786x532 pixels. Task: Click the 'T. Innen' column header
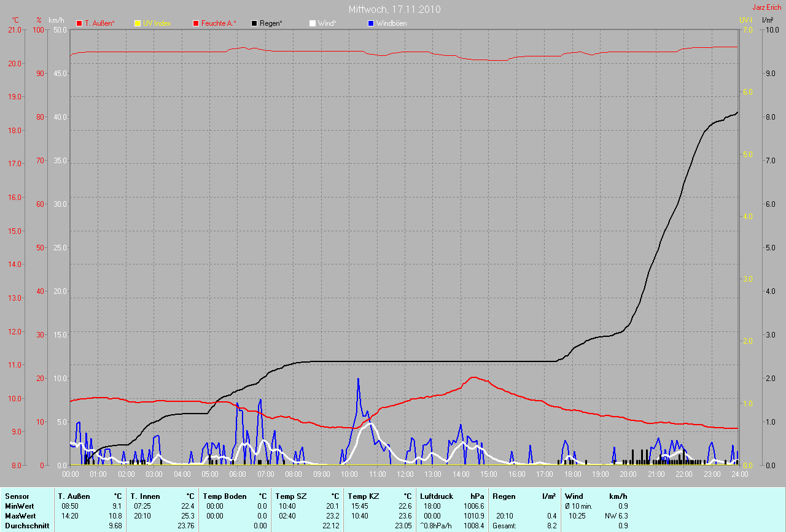pos(146,496)
